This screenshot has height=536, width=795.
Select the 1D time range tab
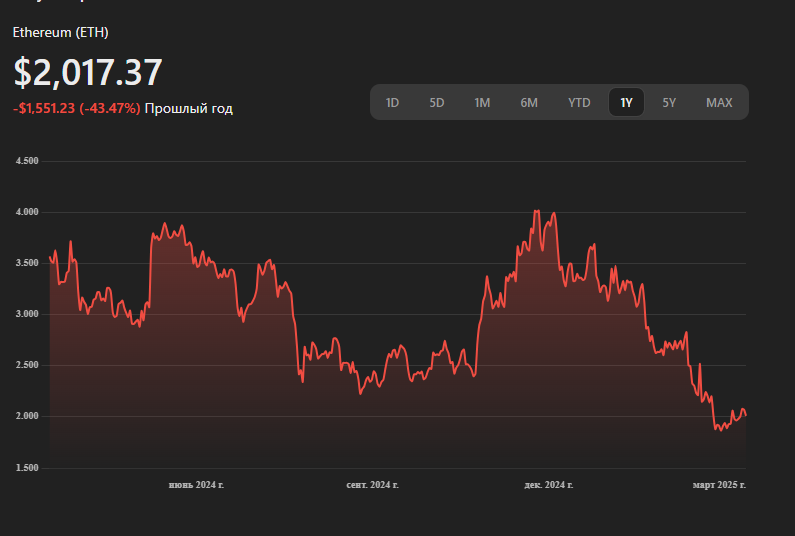click(x=392, y=102)
